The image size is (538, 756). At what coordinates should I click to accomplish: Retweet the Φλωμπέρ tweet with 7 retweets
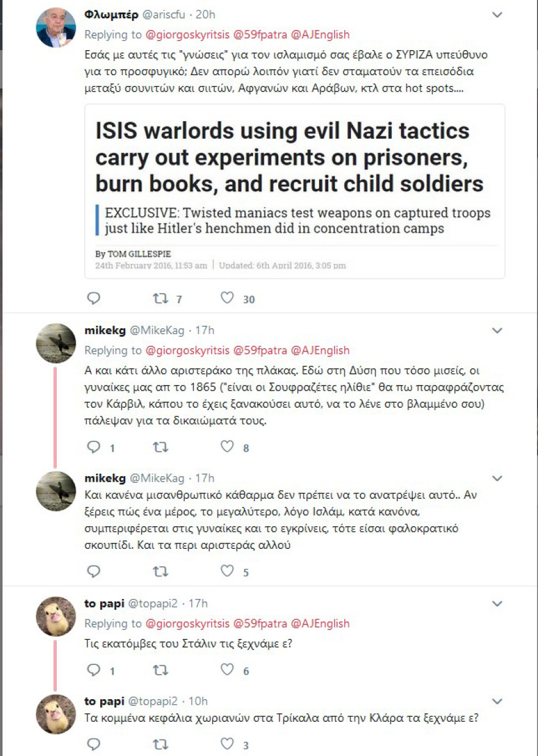[x=160, y=298]
